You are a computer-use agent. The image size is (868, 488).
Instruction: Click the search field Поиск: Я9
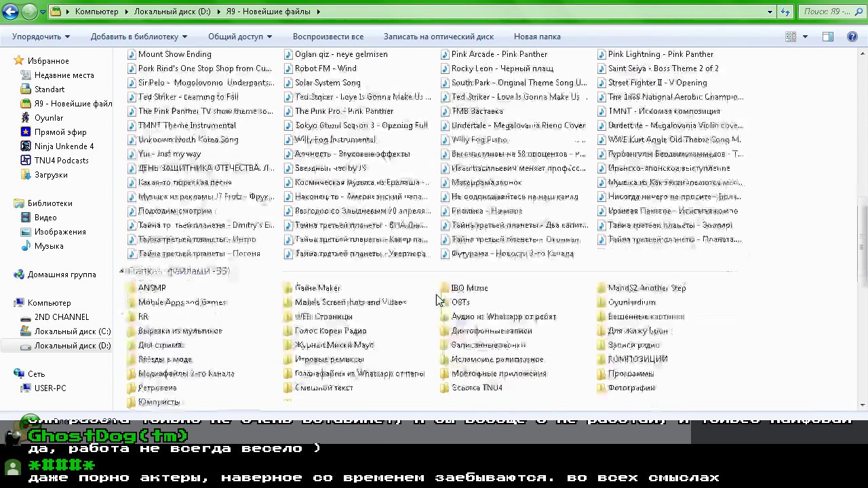point(831,12)
